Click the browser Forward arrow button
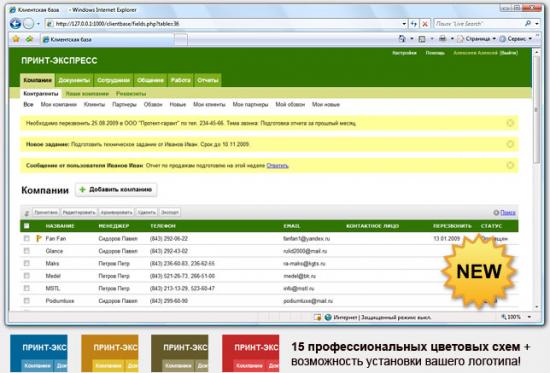The height and width of the screenshot is (373, 550). click(28, 24)
